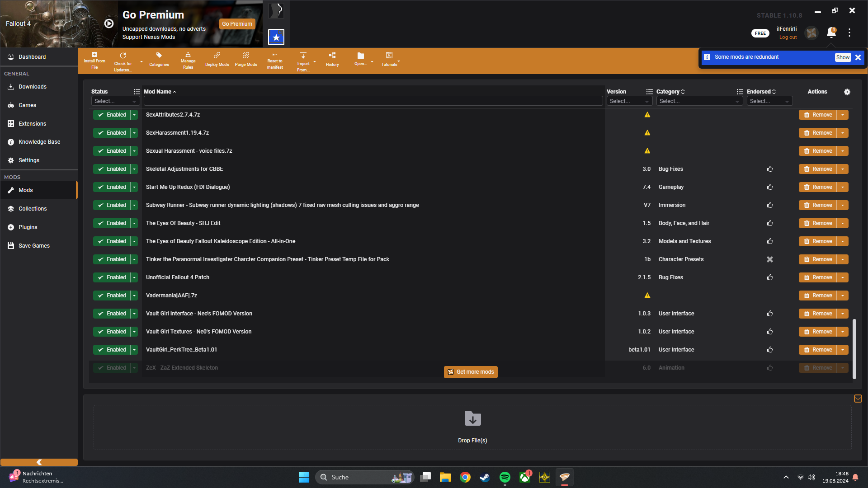Click Open folder toolbar icon
This screenshot has width=868, height=488.
point(361,56)
